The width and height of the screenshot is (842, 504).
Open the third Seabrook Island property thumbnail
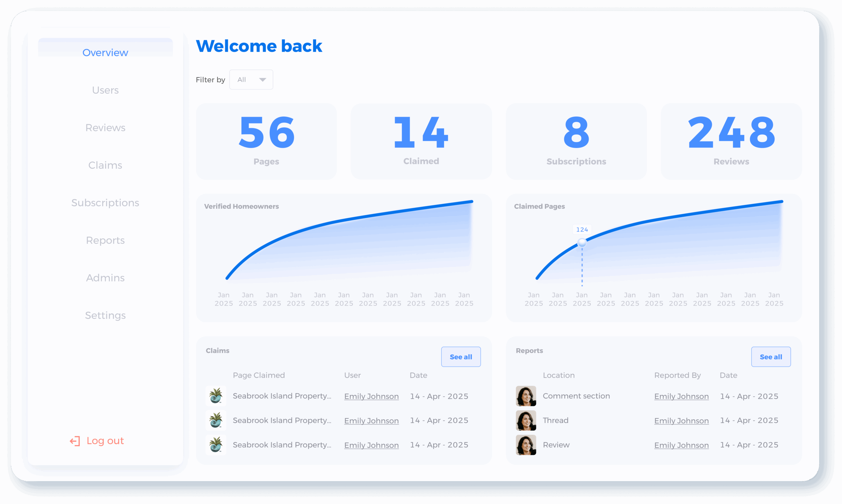click(x=216, y=445)
